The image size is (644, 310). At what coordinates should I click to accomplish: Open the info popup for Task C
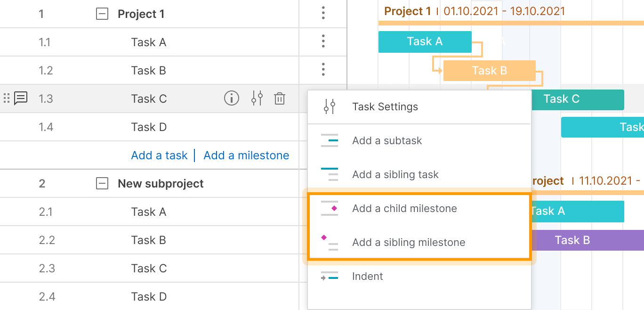(x=232, y=98)
